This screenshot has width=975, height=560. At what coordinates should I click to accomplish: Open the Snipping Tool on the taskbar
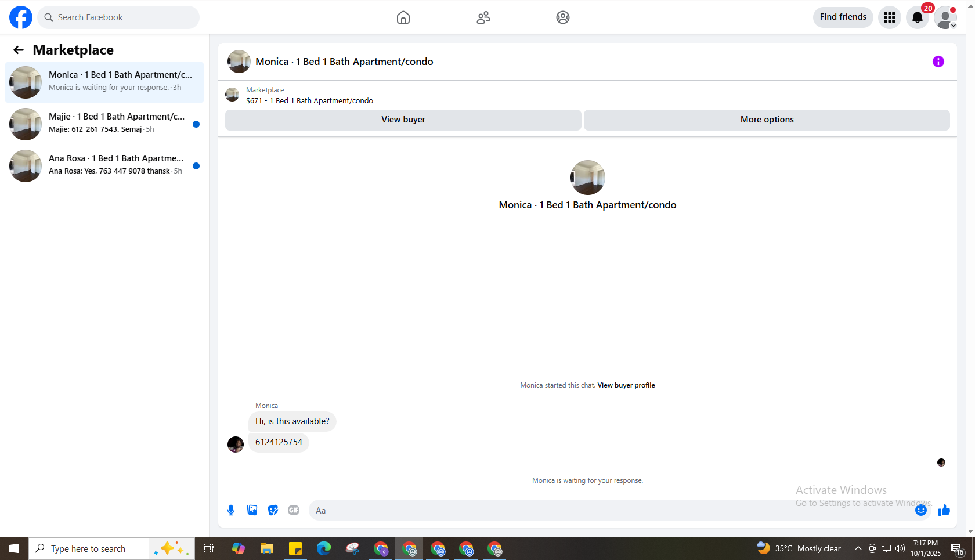tap(352, 548)
